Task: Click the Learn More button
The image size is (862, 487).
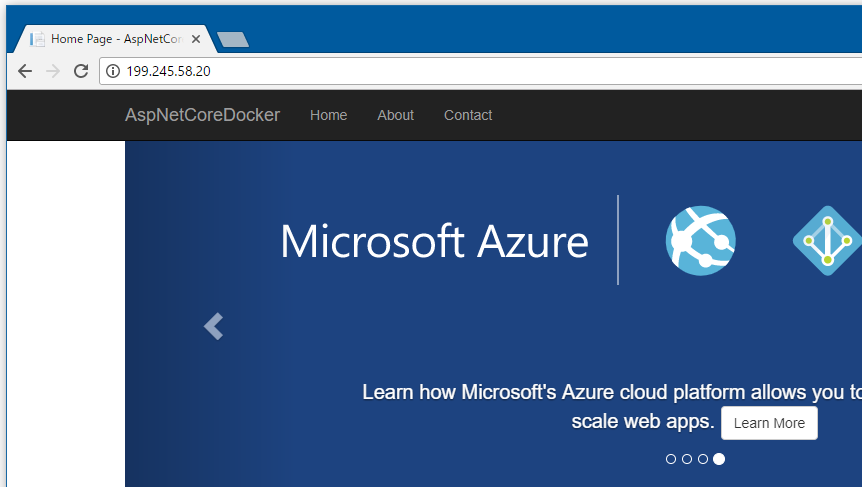Action: [x=769, y=423]
